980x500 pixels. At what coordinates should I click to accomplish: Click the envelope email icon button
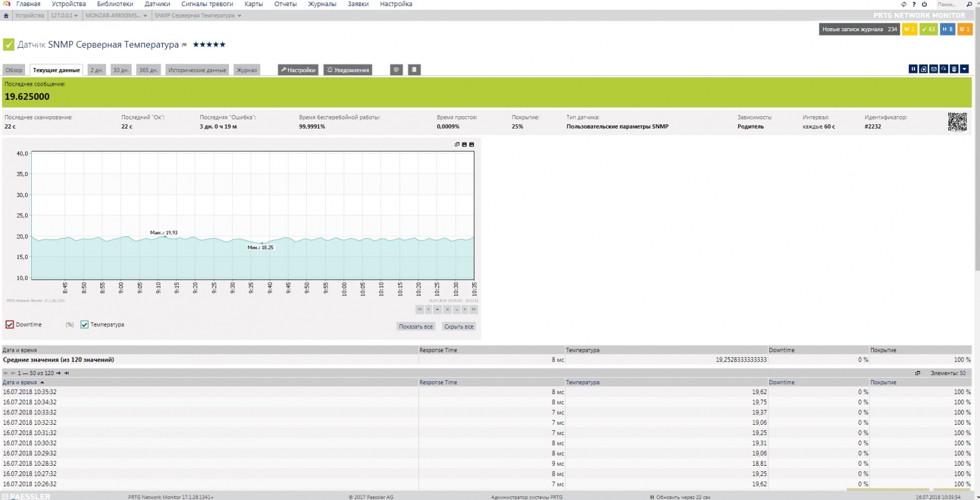click(x=933, y=69)
